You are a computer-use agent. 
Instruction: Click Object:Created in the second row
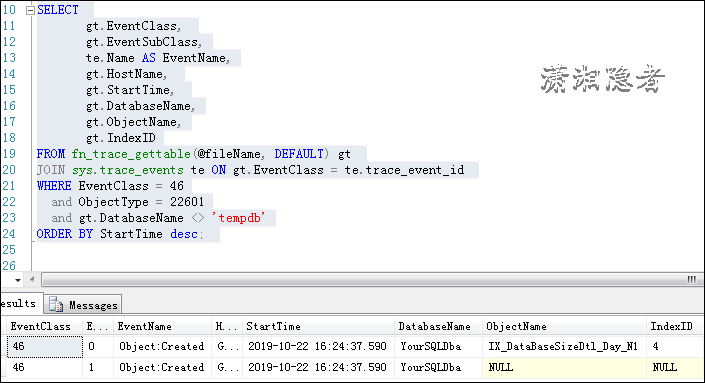coord(162,368)
